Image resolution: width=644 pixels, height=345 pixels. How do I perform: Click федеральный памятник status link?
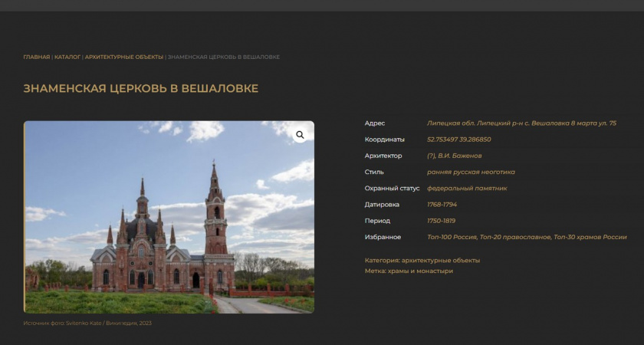coord(467,189)
